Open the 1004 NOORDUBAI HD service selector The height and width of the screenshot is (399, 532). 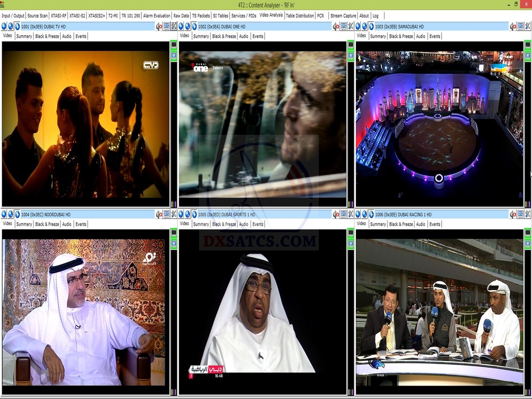click(x=88, y=215)
